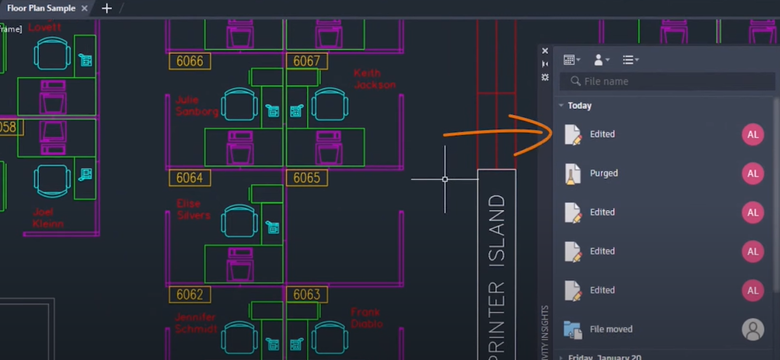The image size is (780, 360).
Task: Click the grey user avatar on File moved row
Action: click(x=753, y=329)
